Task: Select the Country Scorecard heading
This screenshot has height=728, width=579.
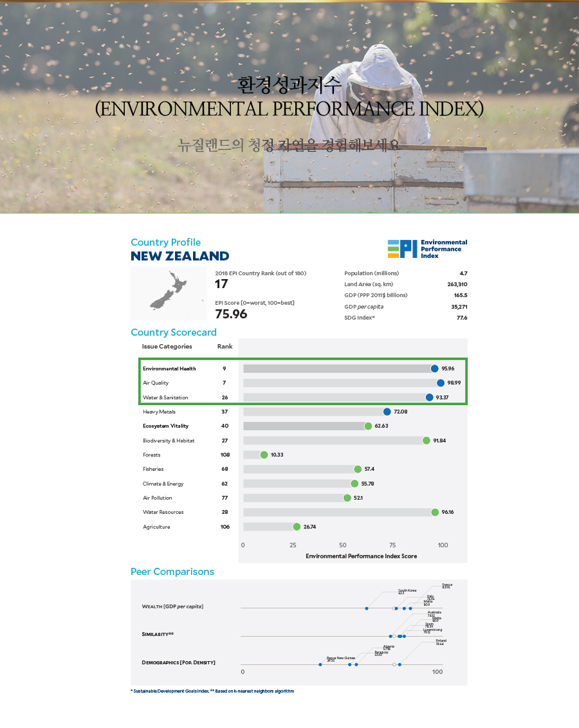Action: click(x=173, y=332)
